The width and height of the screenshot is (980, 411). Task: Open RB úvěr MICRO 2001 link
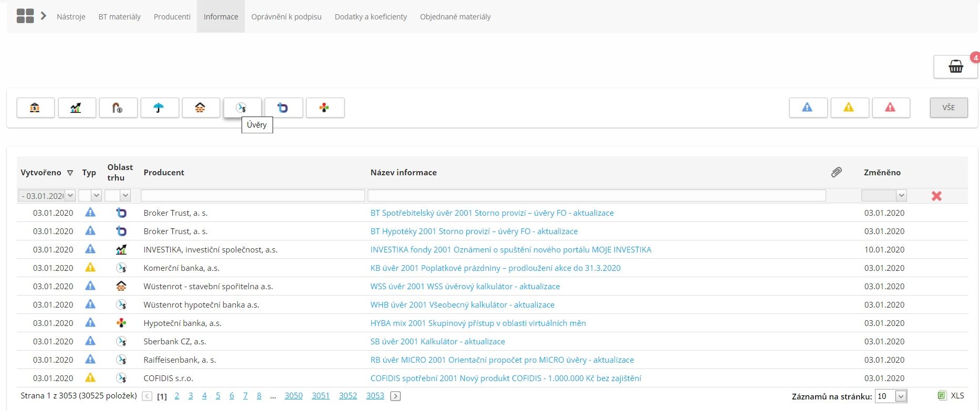point(502,360)
